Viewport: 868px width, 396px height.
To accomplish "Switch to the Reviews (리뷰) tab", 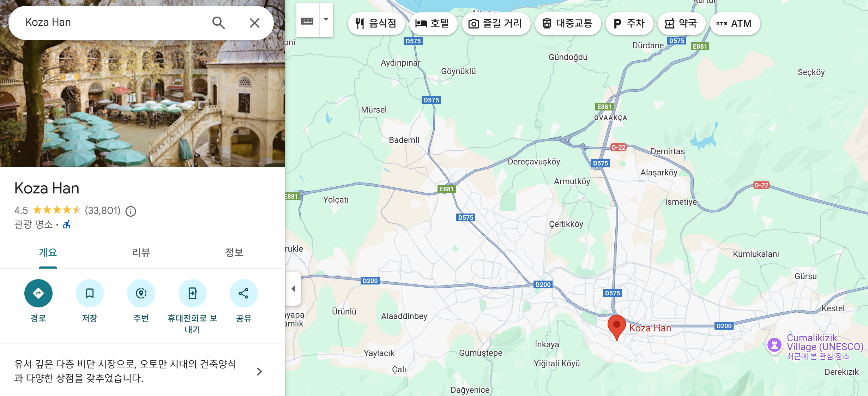I will (x=141, y=252).
